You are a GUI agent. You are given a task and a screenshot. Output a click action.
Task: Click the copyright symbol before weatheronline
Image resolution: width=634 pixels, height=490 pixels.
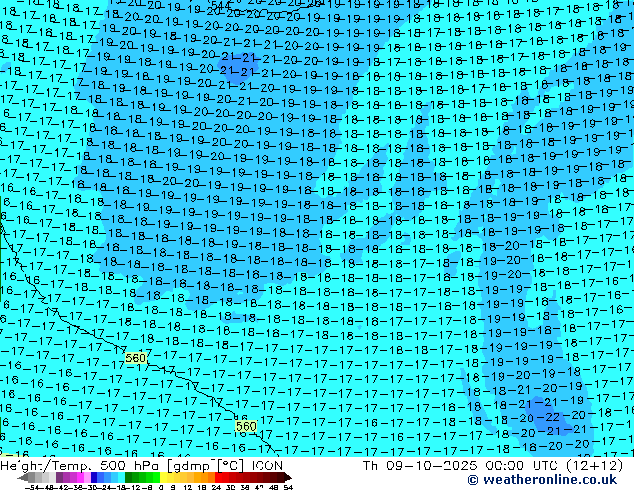473,480
